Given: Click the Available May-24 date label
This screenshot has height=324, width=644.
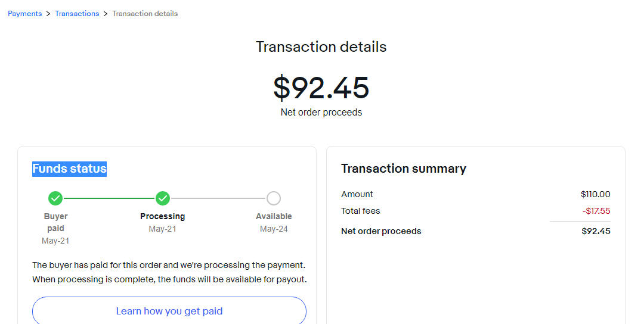Looking at the screenshot, I should click(274, 229).
